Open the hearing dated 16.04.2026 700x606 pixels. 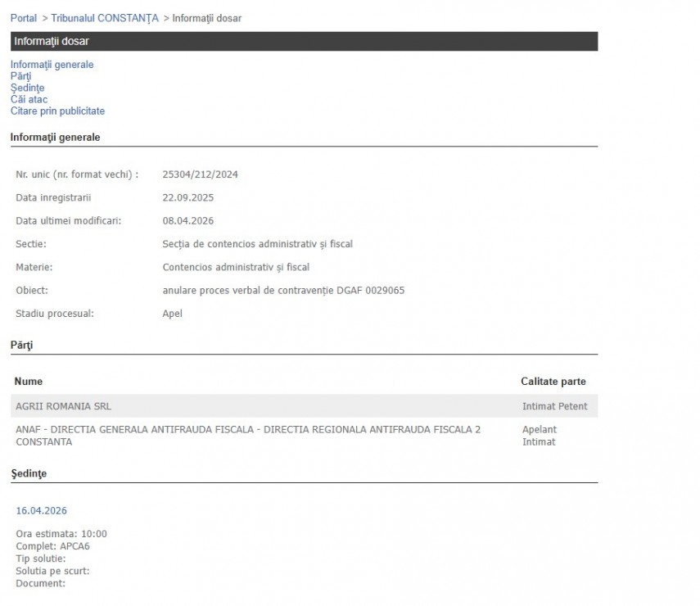coord(41,511)
